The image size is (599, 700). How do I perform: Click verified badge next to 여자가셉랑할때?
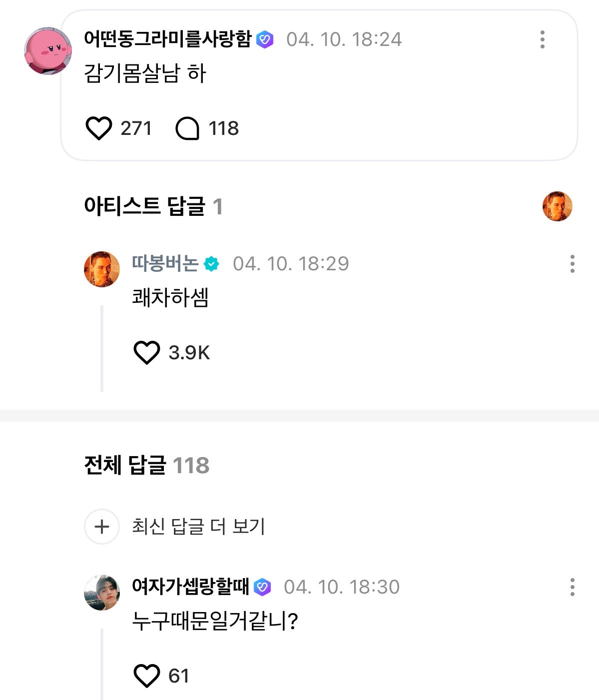tap(262, 587)
